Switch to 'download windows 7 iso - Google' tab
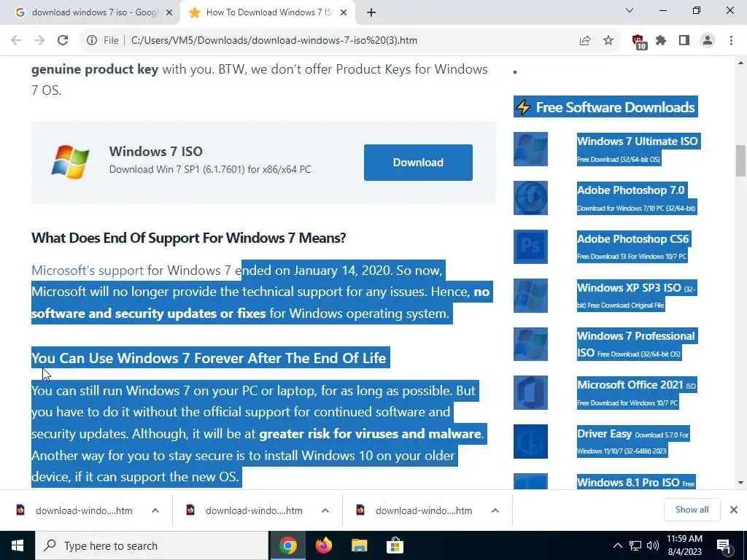 coord(90,12)
